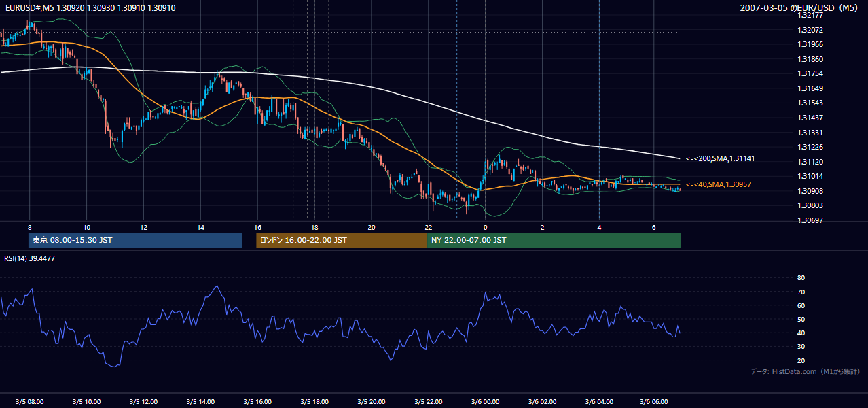The image size is (868, 408).
Task: Click RSI scale value 60
Action: coord(801,305)
